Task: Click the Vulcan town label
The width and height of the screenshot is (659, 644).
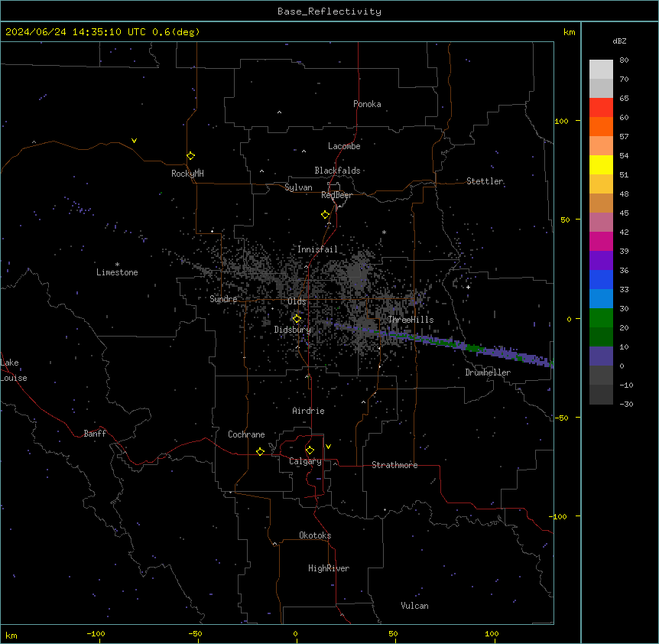Action: click(x=415, y=606)
